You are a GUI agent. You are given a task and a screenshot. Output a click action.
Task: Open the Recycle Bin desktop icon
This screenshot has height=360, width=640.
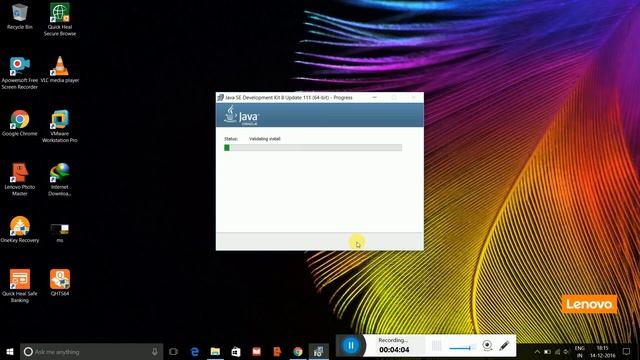[19, 16]
